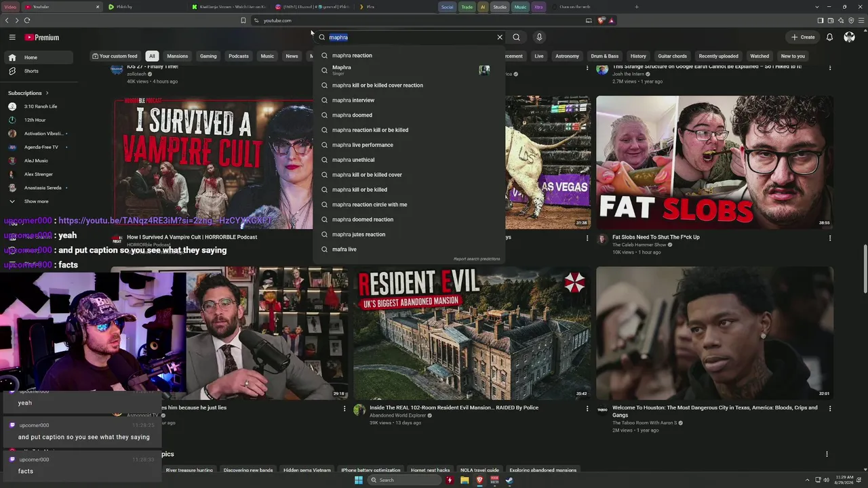
Task: Bookmark this page in the address bar
Action: coord(243,20)
